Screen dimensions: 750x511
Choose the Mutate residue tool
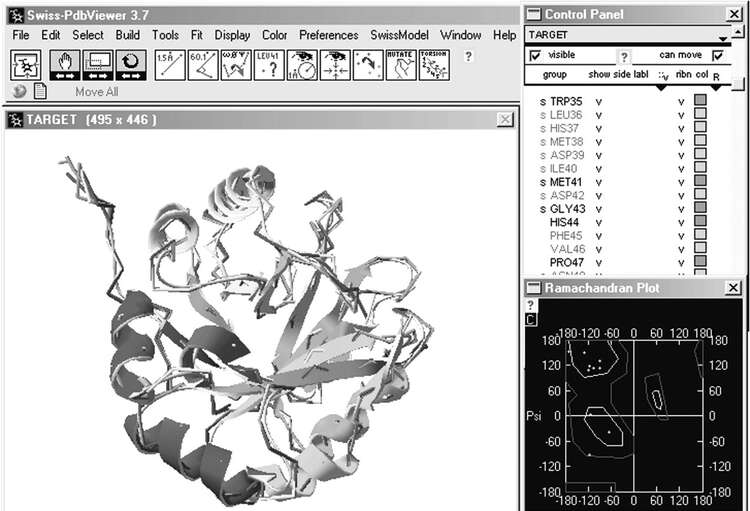(402, 65)
